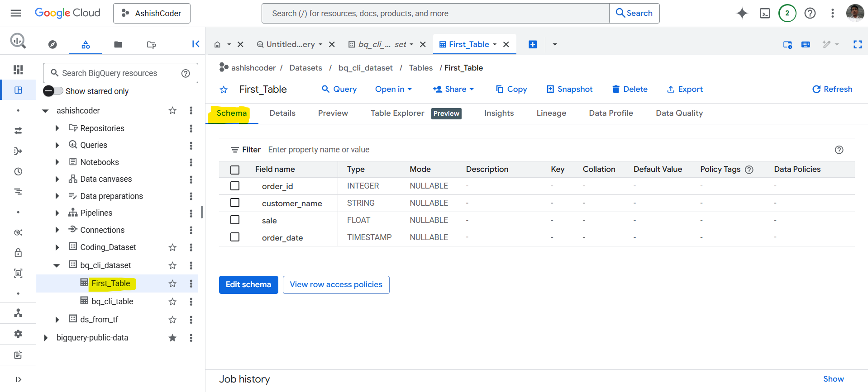Screen dimensions: 868x392
Task: Activate Cloud Shell terminal icon
Action: (x=765, y=13)
